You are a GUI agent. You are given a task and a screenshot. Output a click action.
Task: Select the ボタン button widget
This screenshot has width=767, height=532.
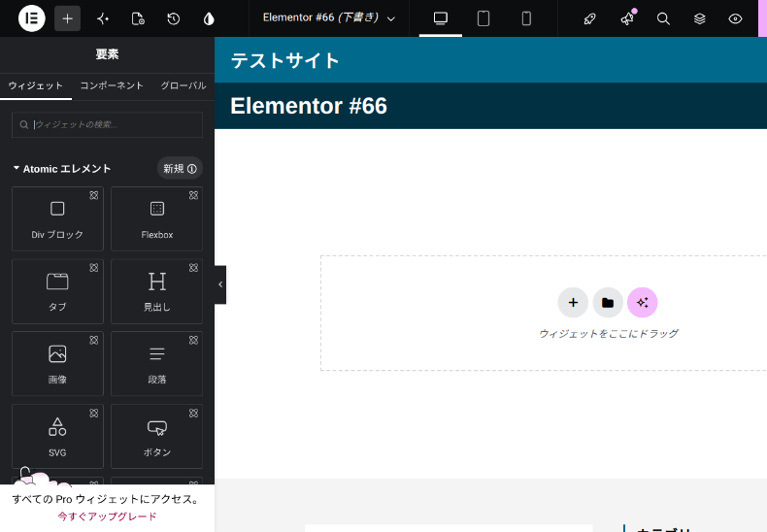pos(157,436)
